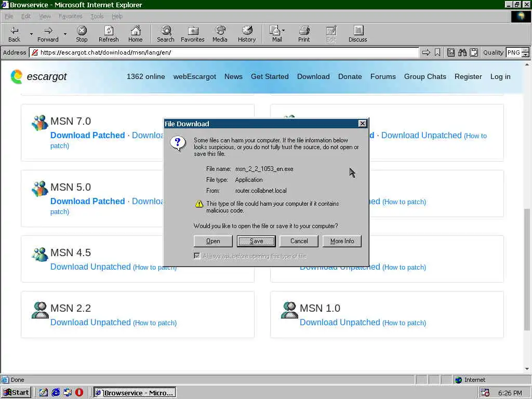The width and height of the screenshot is (532, 399).
Task: Open the View menu
Action: pyautogui.click(x=45, y=16)
